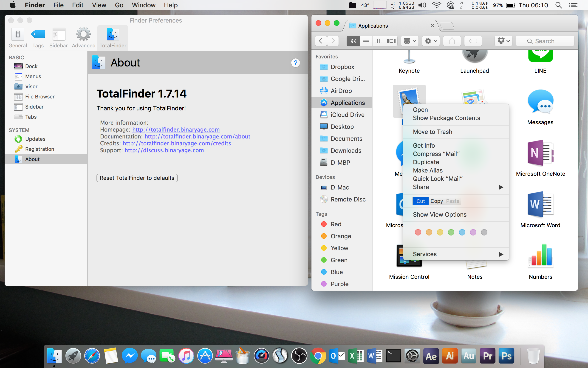Open Updates under System section
The width and height of the screenshot is (588, 368).
pyautogui.click(x=46, y=139)
